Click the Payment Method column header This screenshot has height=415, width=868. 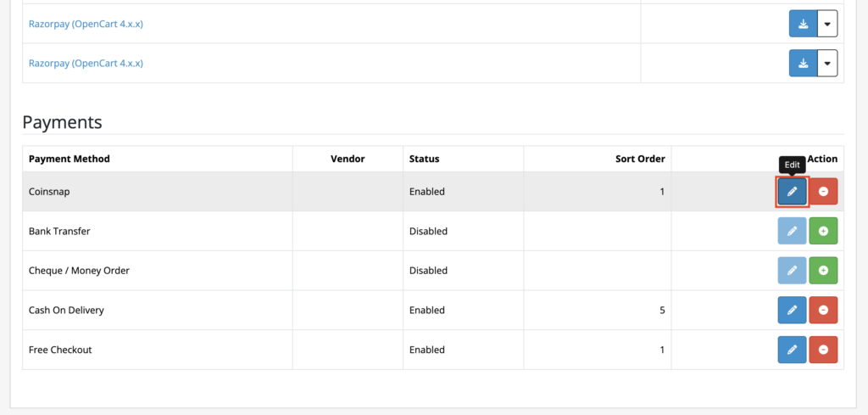coord(70,159)
